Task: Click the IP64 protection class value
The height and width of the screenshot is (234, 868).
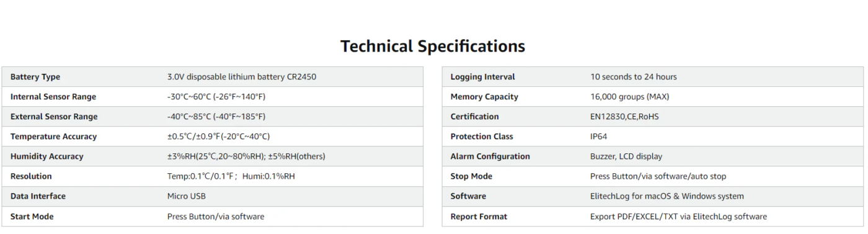Action: point(599,137)
